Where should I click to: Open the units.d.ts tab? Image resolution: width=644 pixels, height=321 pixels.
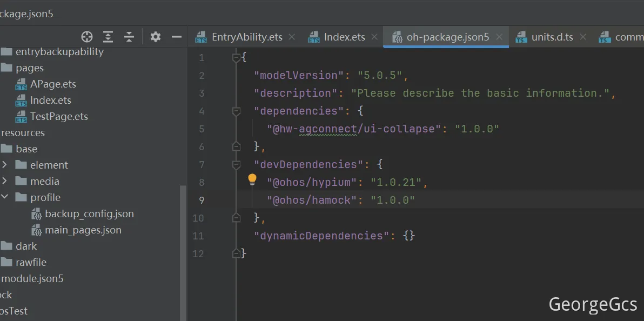point(552,37)
